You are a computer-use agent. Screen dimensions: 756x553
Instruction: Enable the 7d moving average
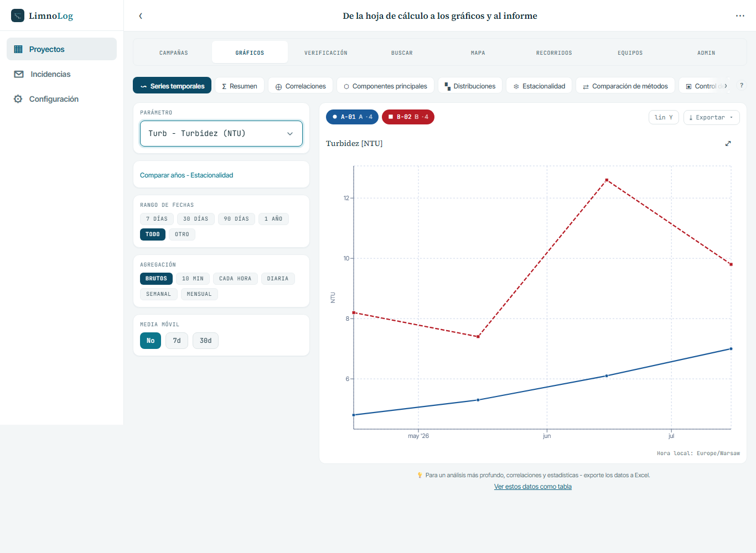click(177, 341)
